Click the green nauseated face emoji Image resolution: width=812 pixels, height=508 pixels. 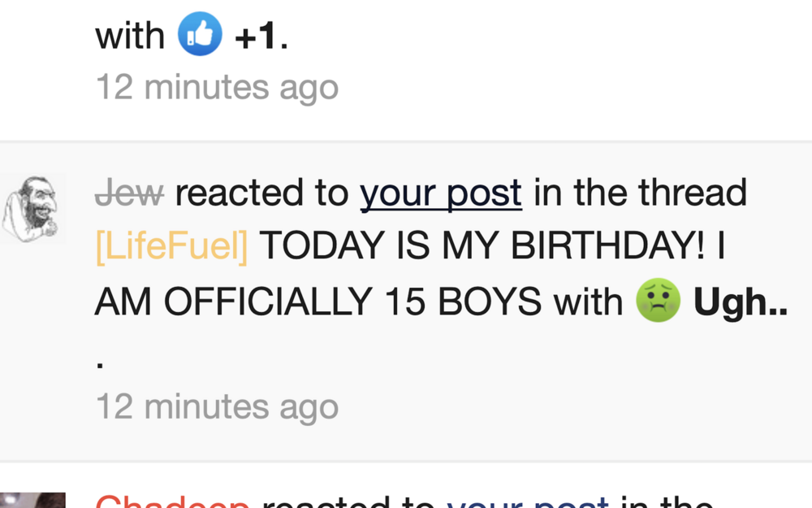[658, 302]
